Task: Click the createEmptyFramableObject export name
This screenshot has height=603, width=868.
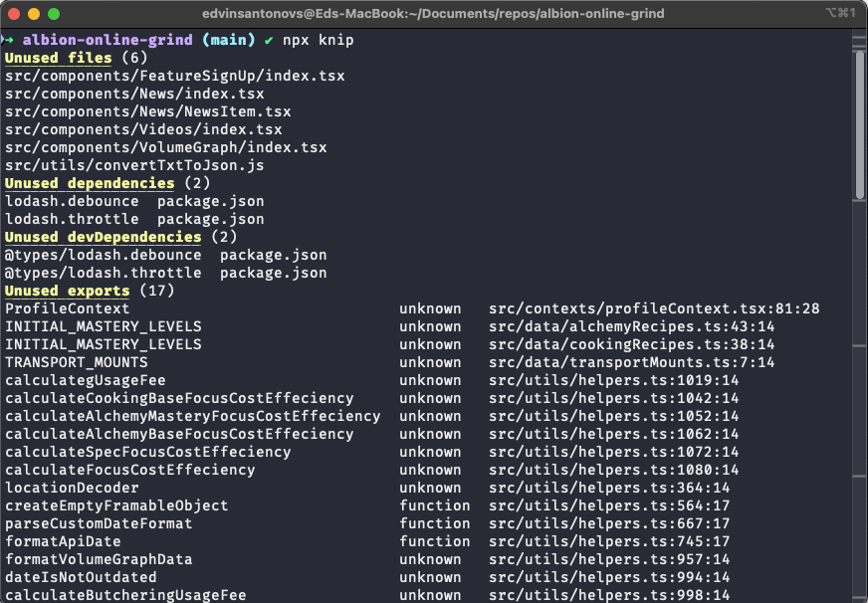Action: coord(116,505)
